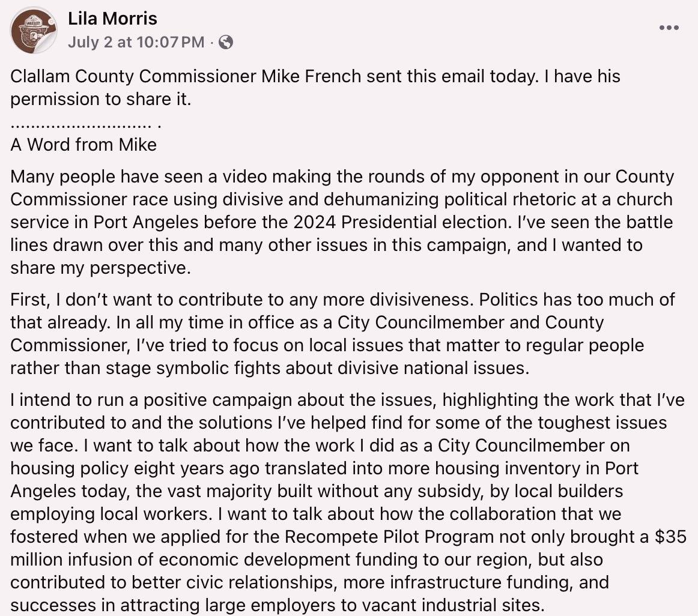The image size is (698, 616).
Task: Click the paragraph starting 'First, I don't want'
Action: click(343, 334)
